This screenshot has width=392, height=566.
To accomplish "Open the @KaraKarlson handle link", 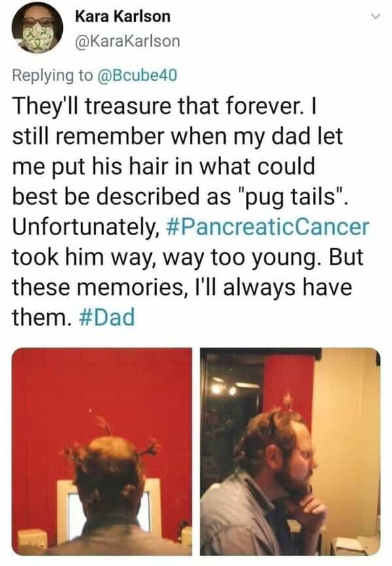I will point(128,41).
